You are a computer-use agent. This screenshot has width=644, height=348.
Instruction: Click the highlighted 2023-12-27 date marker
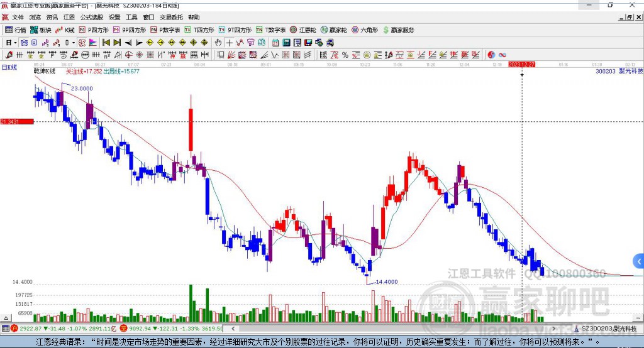[521, 65]
